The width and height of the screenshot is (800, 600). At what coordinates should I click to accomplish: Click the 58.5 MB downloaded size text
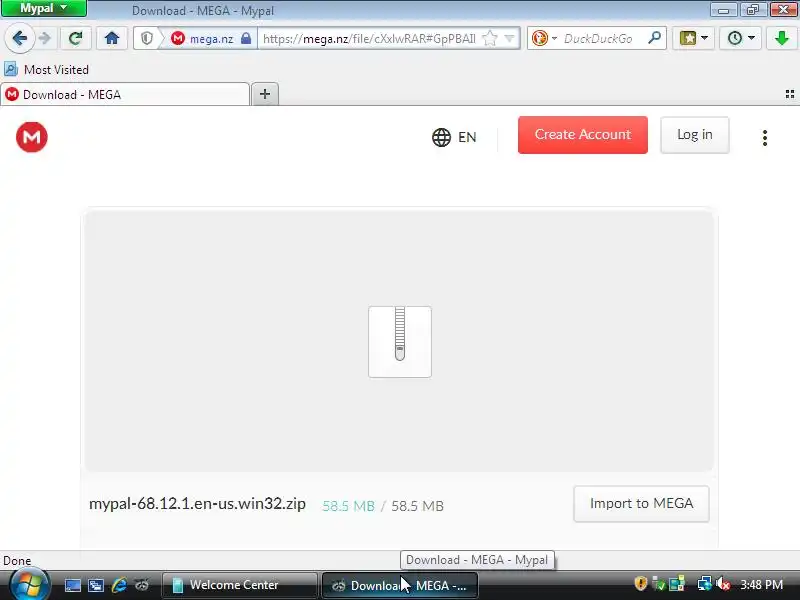coord(348,506)
